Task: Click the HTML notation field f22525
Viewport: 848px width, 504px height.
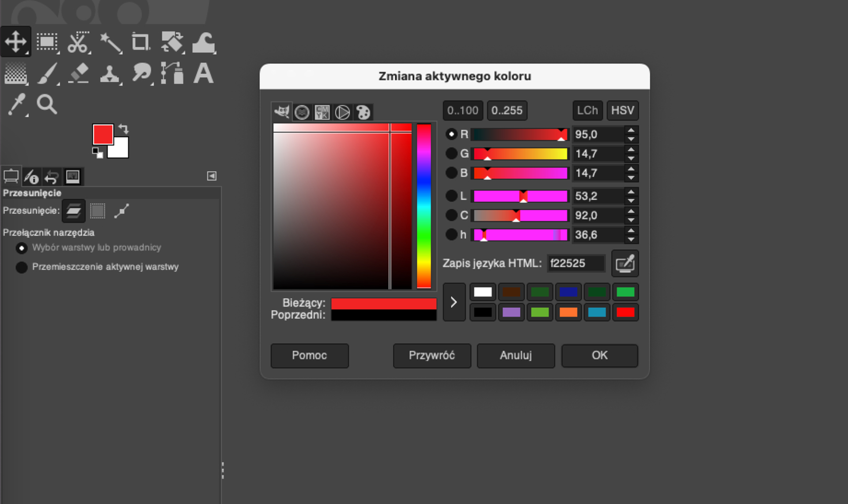Action: 575,263
